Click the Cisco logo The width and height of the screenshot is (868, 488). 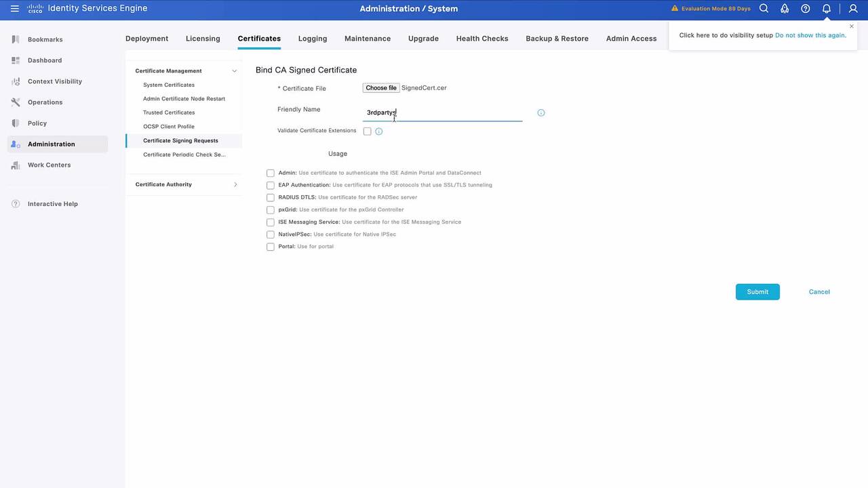tap(35, 9)
